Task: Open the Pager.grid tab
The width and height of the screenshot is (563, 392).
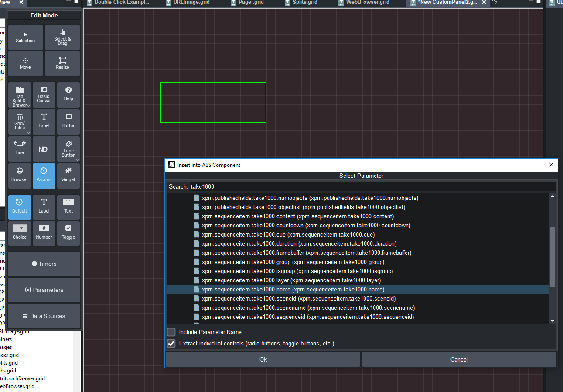Action: [x=250, y=3]
